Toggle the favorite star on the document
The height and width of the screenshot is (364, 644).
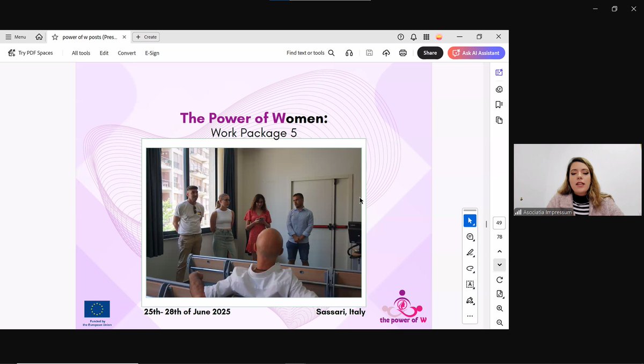click(54, 37)
